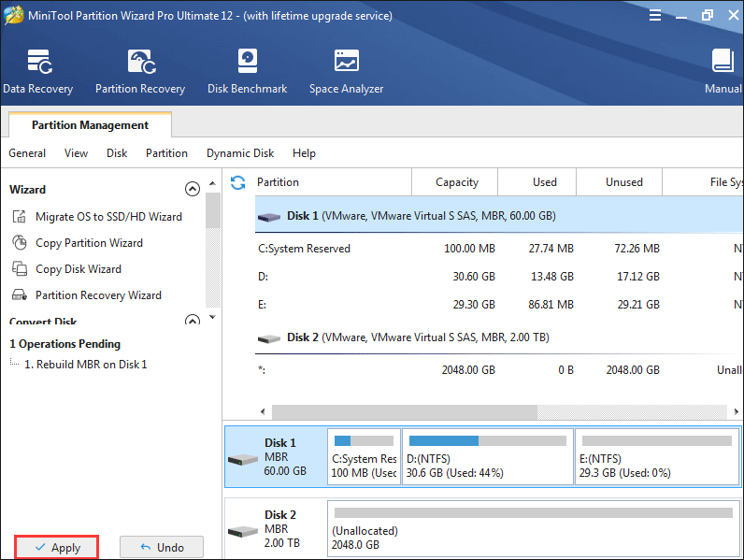Collapse the Wizard section
Image resolution: width=744 pixels, height=560 pixels.
[x=193, y=190]
